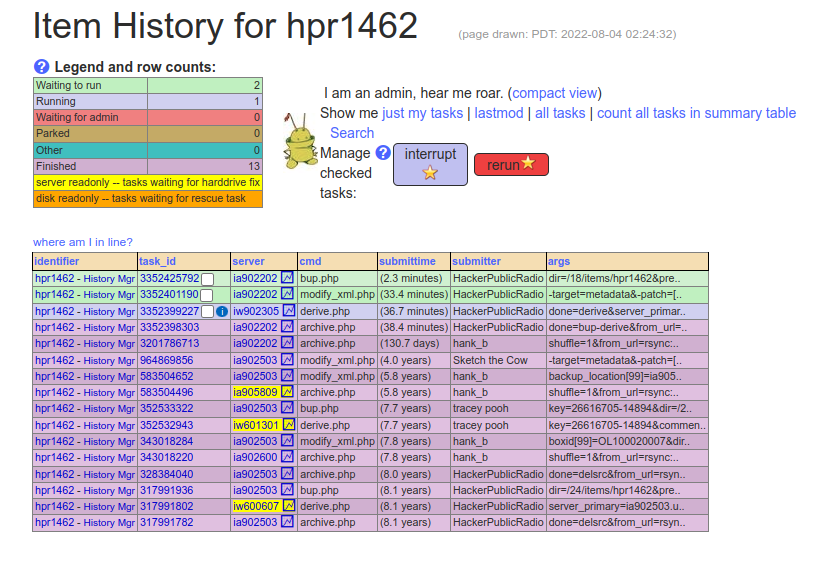Image resolution: width=813 pixels, height=575 pixels.
Task: Open server graph icon for task 3352401190
Action: click(x=287, y=294)
